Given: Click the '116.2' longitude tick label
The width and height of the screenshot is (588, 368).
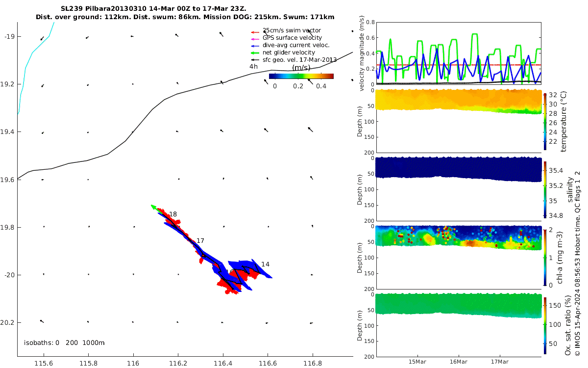Looking at the screenshot, I should (x=178, y=363).
